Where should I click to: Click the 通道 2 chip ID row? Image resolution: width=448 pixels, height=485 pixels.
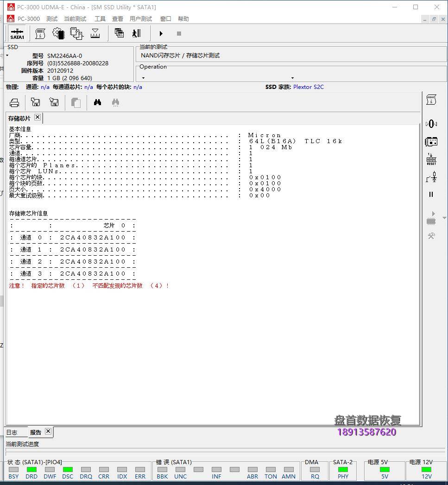(x=73, y=262)
